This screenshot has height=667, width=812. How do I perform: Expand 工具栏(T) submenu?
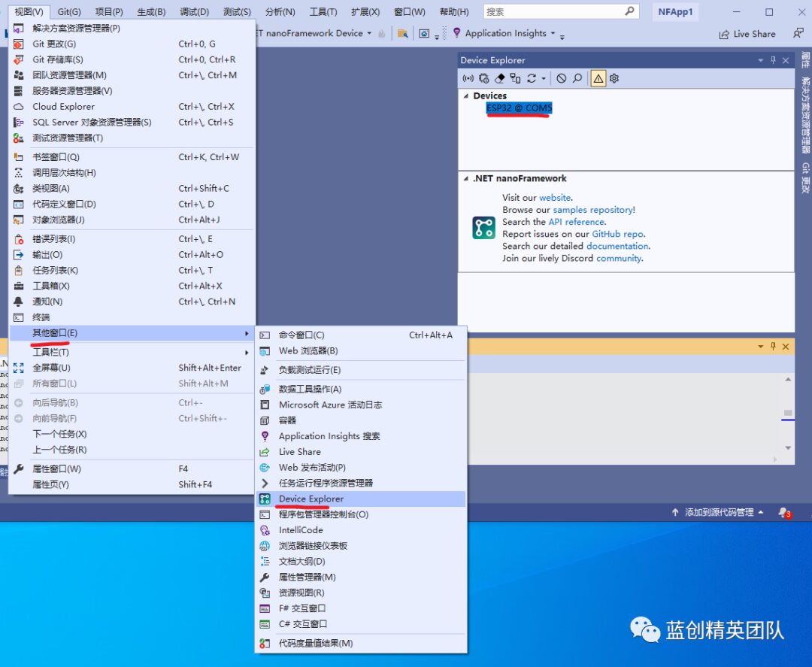132,352
